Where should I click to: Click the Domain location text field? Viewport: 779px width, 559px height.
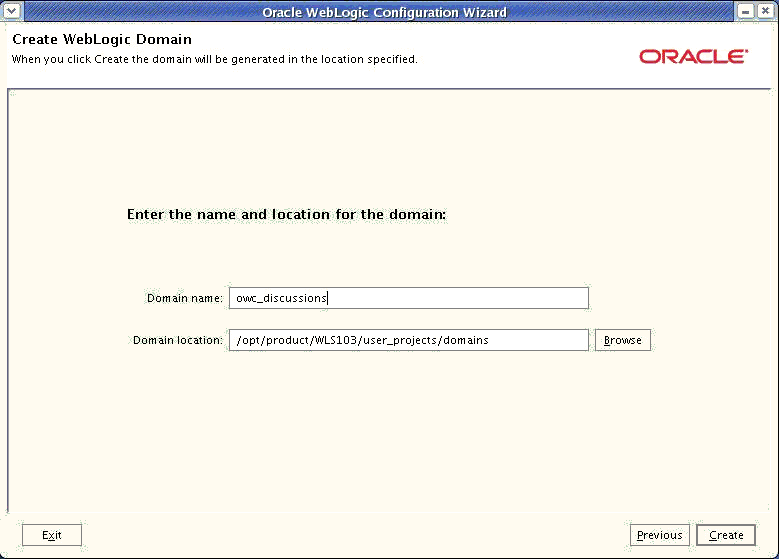click(408, 340)
